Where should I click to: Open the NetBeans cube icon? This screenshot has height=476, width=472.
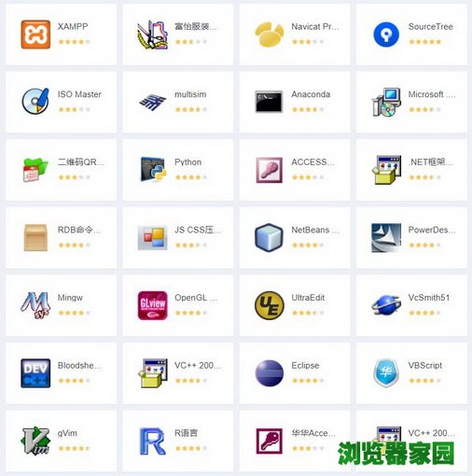point(269,237)
